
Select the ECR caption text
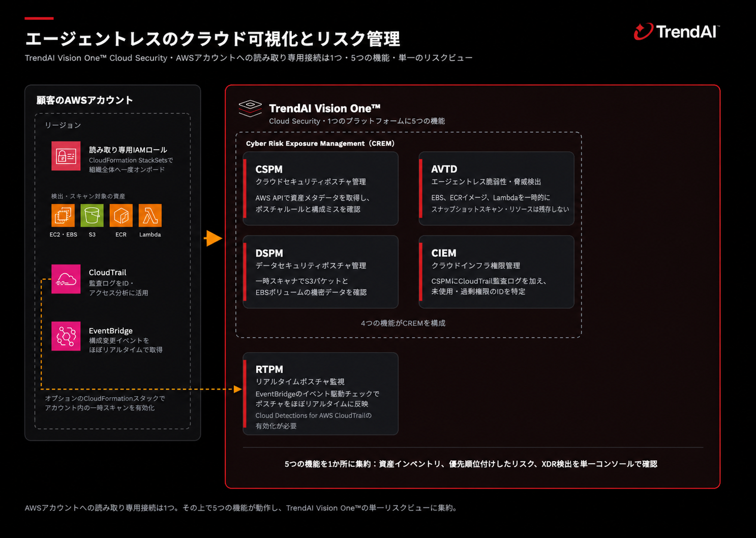(121, 234)
